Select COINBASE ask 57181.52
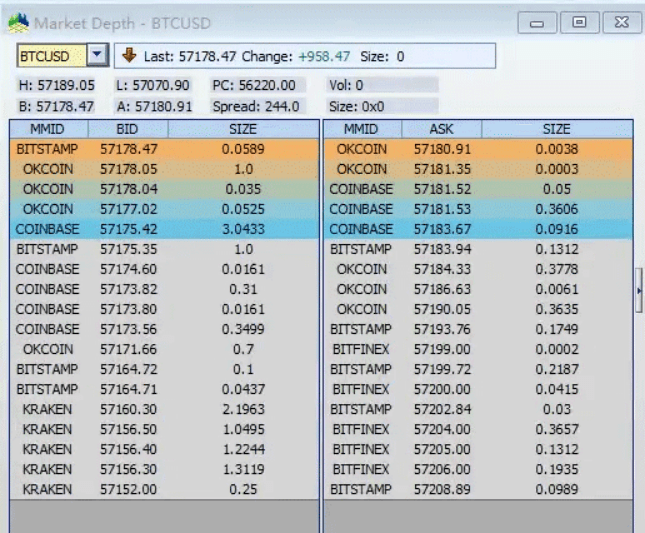 pos(478,189)
